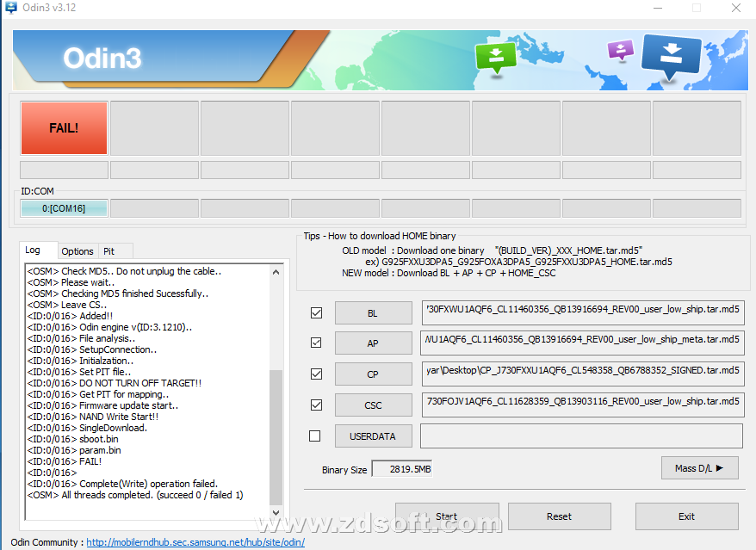Click the CP file path field
Screen dimensions: 756x550
(x=583, y=374)
